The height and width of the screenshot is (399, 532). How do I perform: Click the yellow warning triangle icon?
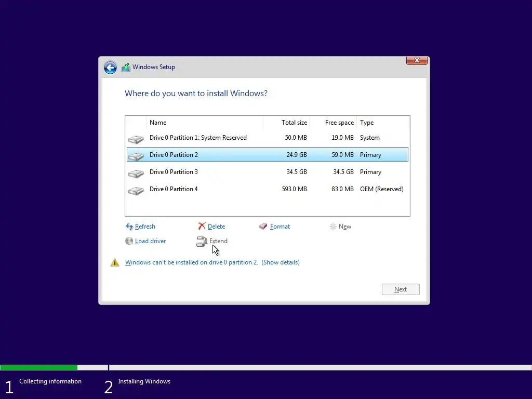tap(115, 262)
